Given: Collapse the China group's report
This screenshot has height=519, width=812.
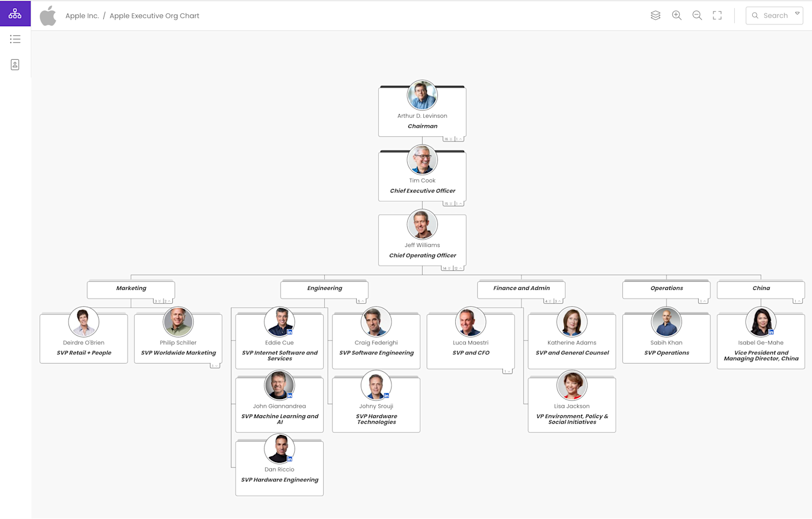Looking at the screenshot, I should coord(798,301).
